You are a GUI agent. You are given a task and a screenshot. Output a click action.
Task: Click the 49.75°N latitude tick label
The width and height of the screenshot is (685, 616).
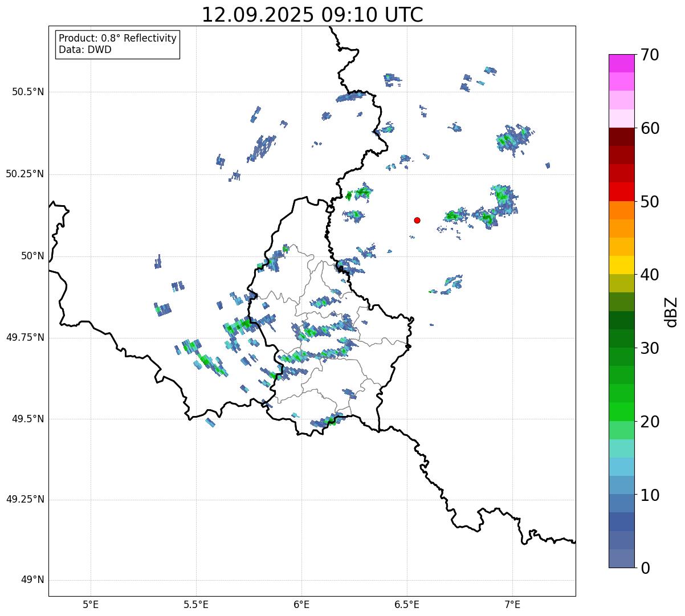tap(25, 337)
